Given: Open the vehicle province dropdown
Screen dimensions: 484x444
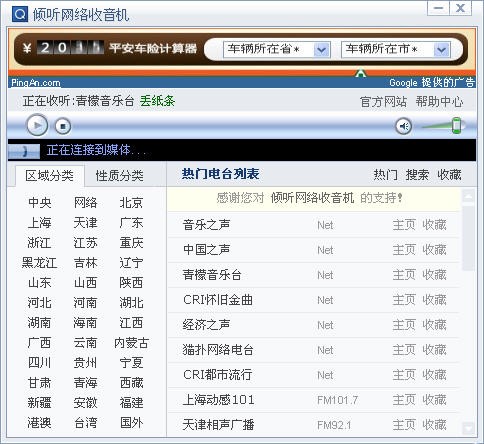Looking at the screenshot, I should point(277,50).
